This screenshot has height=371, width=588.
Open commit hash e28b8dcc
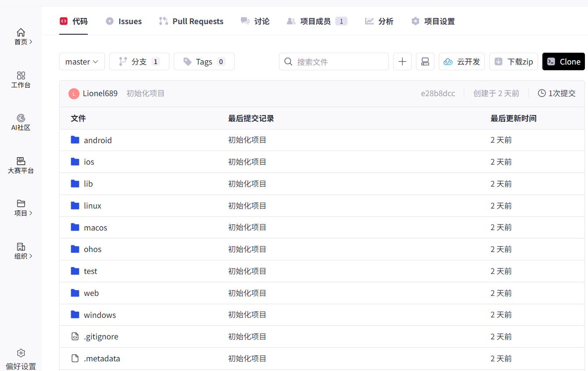[438, 93]
